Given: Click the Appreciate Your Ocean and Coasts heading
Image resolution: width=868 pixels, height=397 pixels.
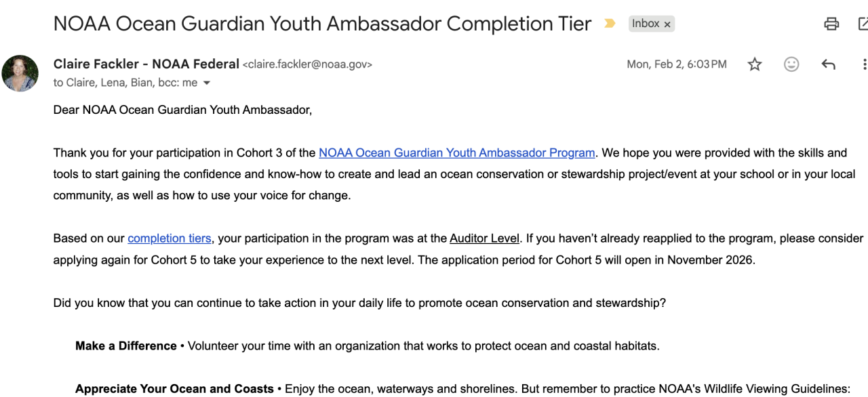Looking at the screenshot, I should tap(174, 389).
